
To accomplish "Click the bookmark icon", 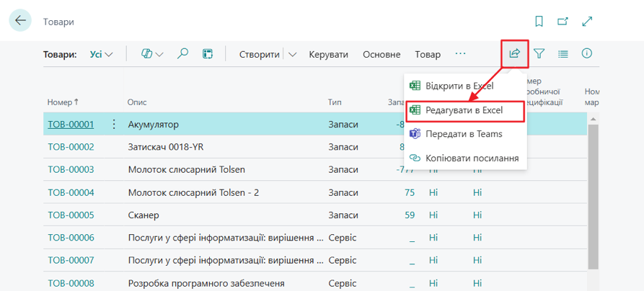I will coord(539,22).
